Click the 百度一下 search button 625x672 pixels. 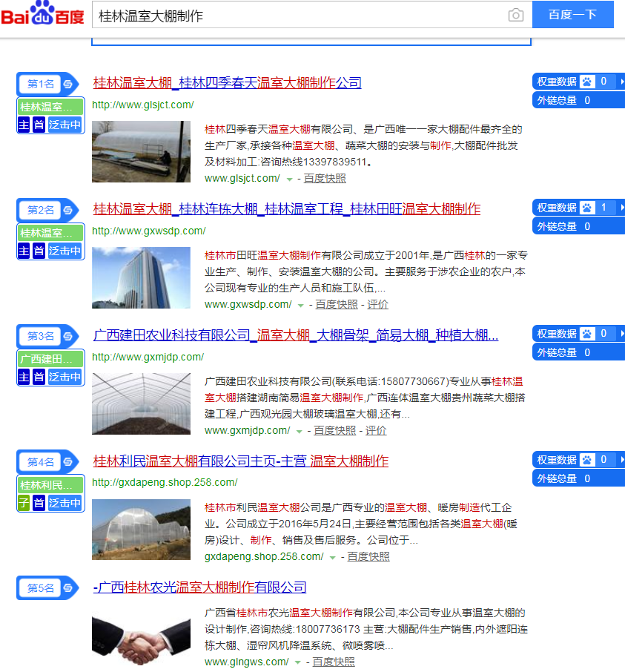click(x=573, y=15)
